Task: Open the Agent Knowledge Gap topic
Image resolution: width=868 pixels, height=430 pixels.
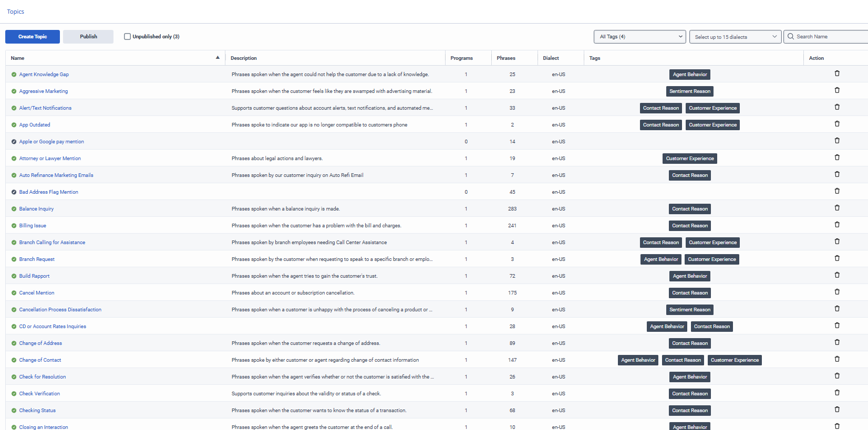Action: [44, 75]
